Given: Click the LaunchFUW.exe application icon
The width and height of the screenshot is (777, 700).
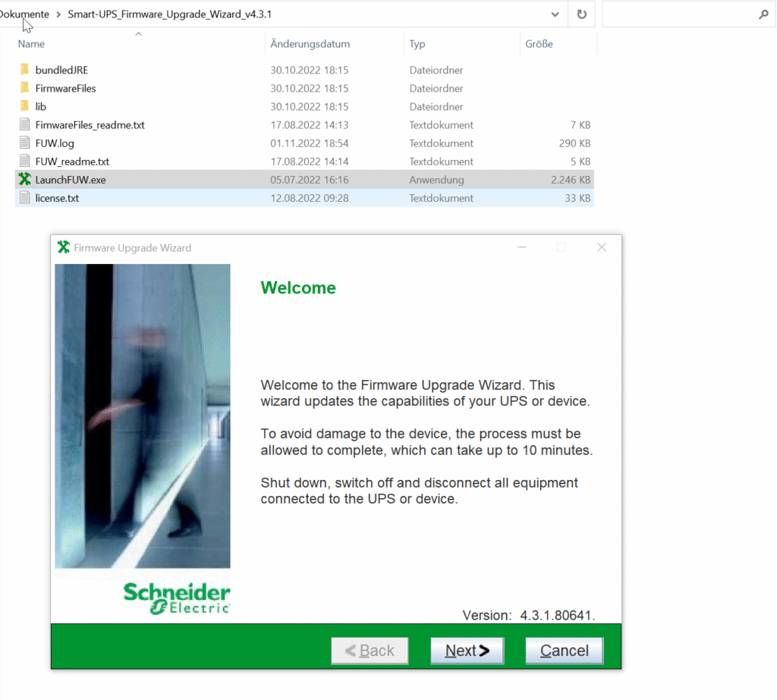Looking at the screenshot, I should (x=24, y=180).
